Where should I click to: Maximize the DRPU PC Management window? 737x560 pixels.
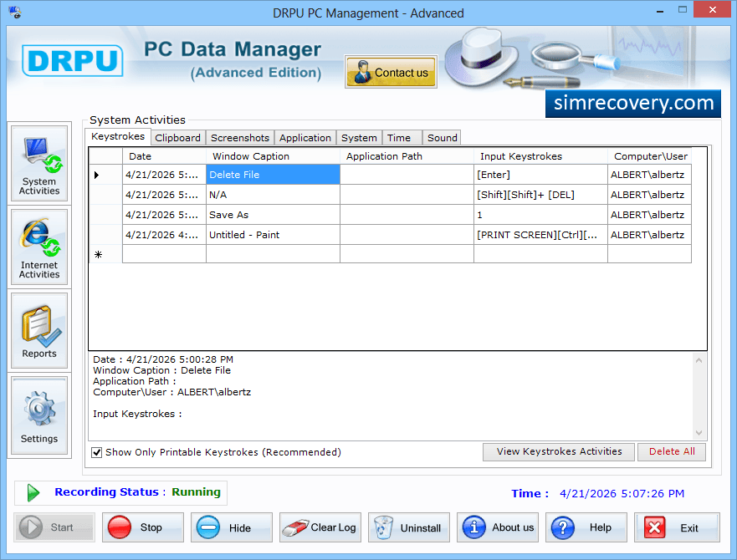[683, 10]
